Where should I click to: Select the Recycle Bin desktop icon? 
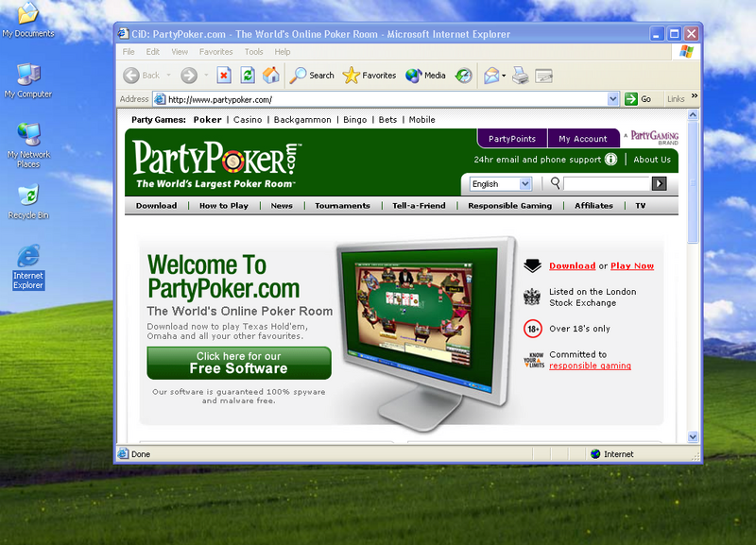pyautogui.click(x=28, y=202)
